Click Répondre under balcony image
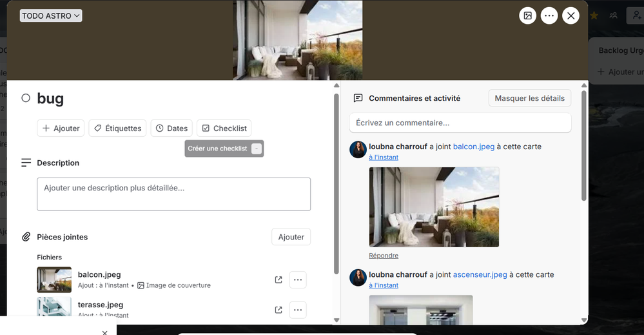 (384, 256)
